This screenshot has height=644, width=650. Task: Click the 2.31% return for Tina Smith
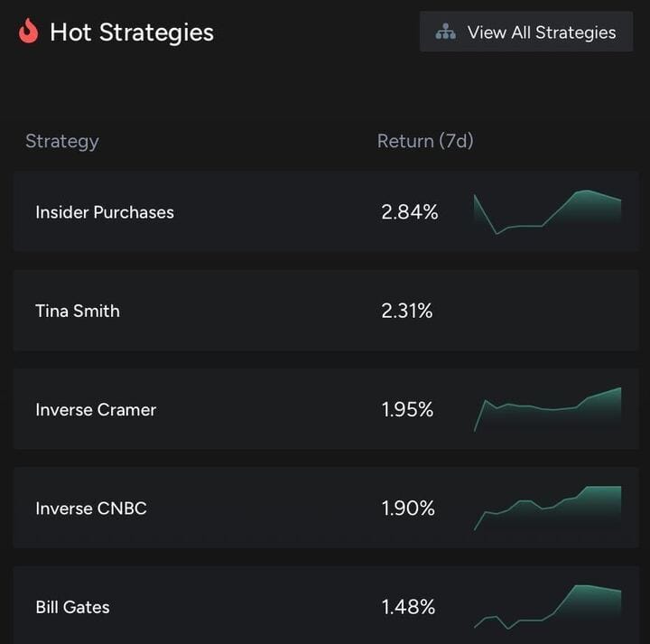pyautogui.click(x=407, y=311)
